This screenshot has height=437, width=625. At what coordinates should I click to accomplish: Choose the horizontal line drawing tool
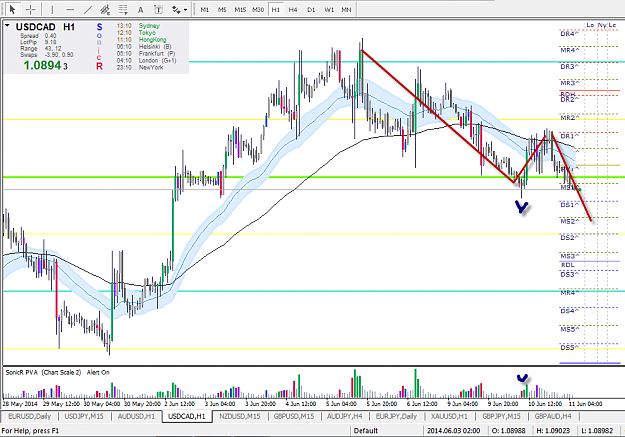(x=70, y=9)
